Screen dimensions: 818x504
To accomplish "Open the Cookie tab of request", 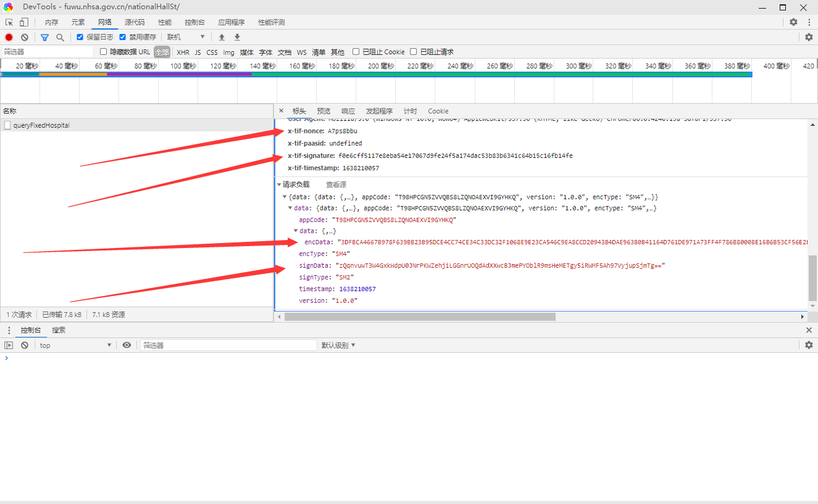I will pos(438,111).
